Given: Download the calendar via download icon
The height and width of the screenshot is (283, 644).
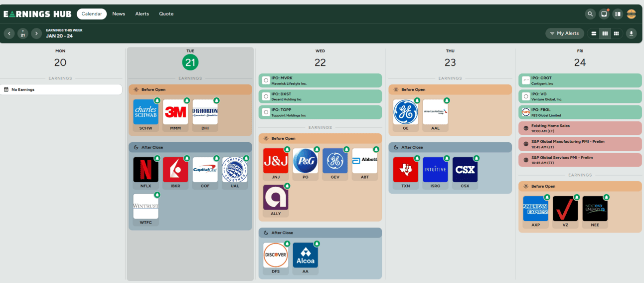Looking at the screenshot, I should click(x=632, y=33).
